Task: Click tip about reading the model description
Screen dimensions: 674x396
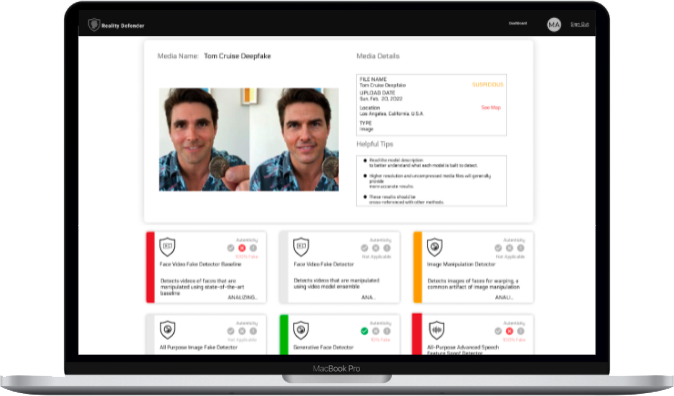Action: click(423, 163)
